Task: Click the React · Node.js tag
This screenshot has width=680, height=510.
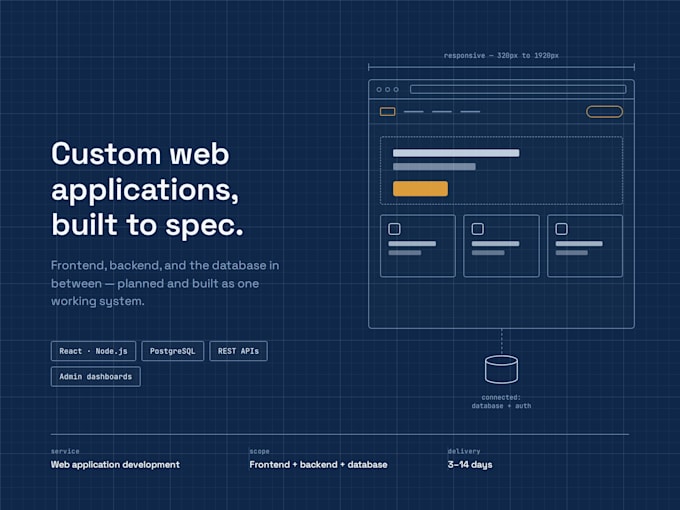Action: (x=93, y=351)
